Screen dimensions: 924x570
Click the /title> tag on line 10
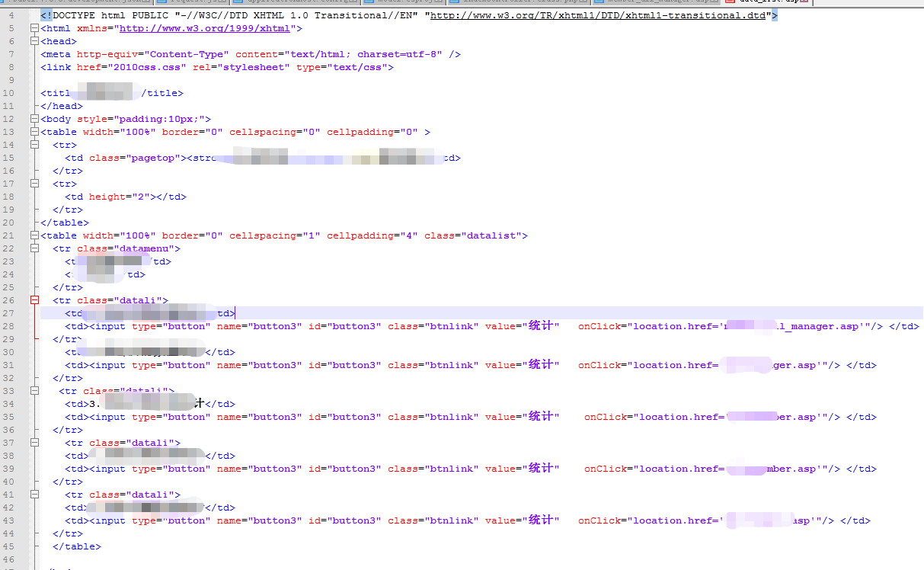pos(162,93)
